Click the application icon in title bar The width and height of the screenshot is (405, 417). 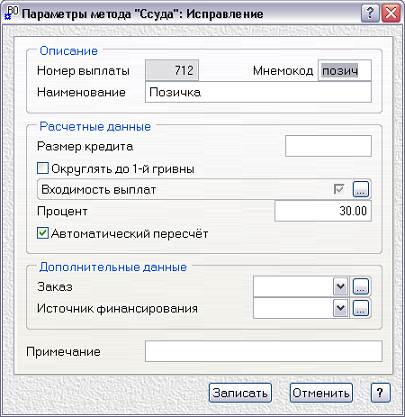pos(12,13)
